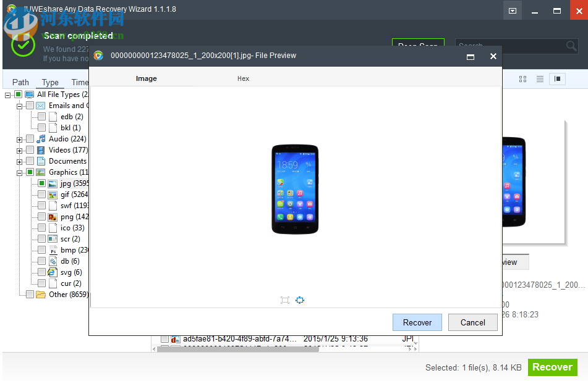Click Recover in the preview dialog
The height and width of the screenshot is (381, 588).
(x=417, y=322)
